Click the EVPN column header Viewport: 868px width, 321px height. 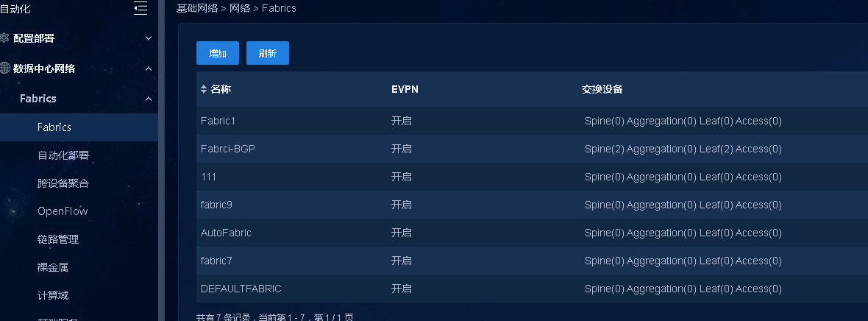[x=405, y=89]
